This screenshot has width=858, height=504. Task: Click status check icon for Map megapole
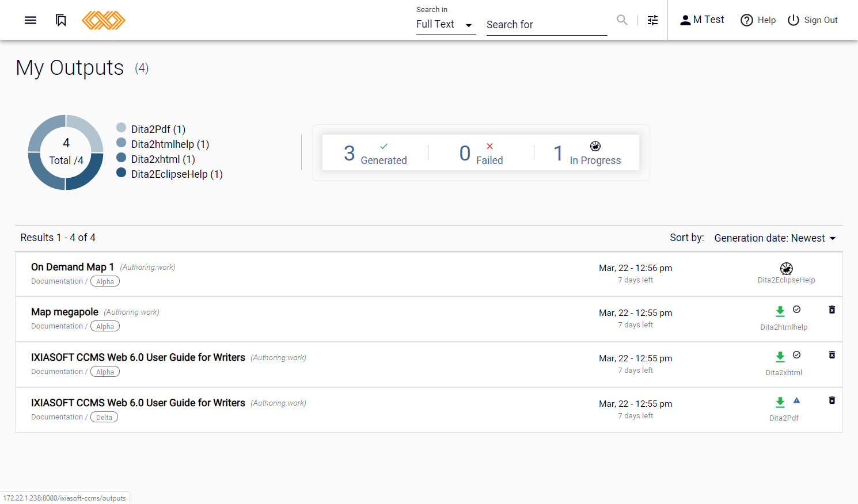point(797,310)
